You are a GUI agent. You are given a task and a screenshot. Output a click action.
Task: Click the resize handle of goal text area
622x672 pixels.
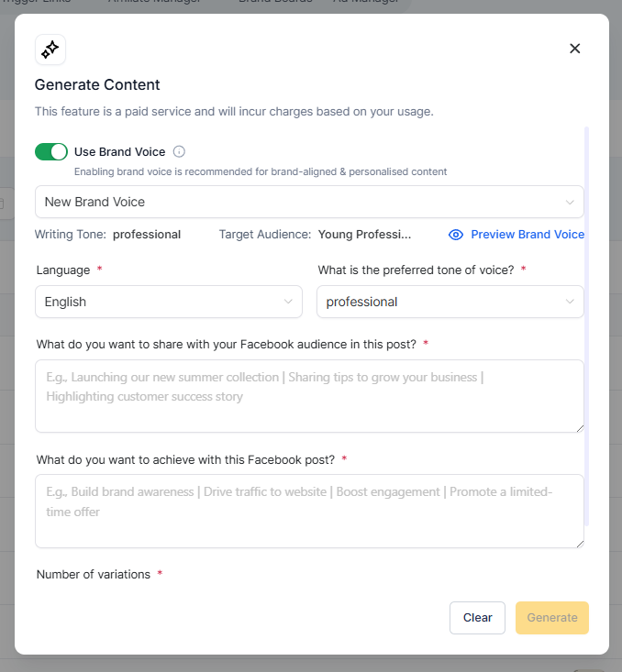point(580,544)
